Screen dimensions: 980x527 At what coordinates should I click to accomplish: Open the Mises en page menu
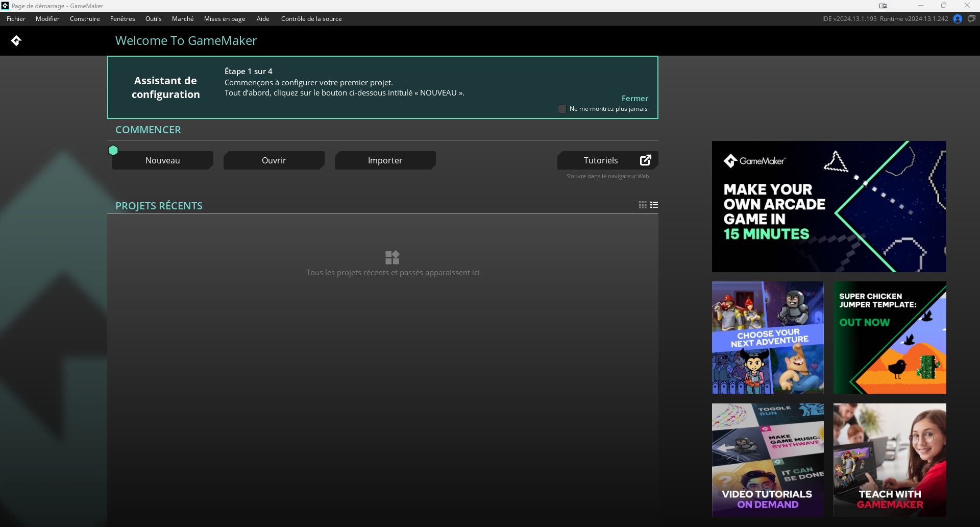pyautogui.click(x=225, y=19)
